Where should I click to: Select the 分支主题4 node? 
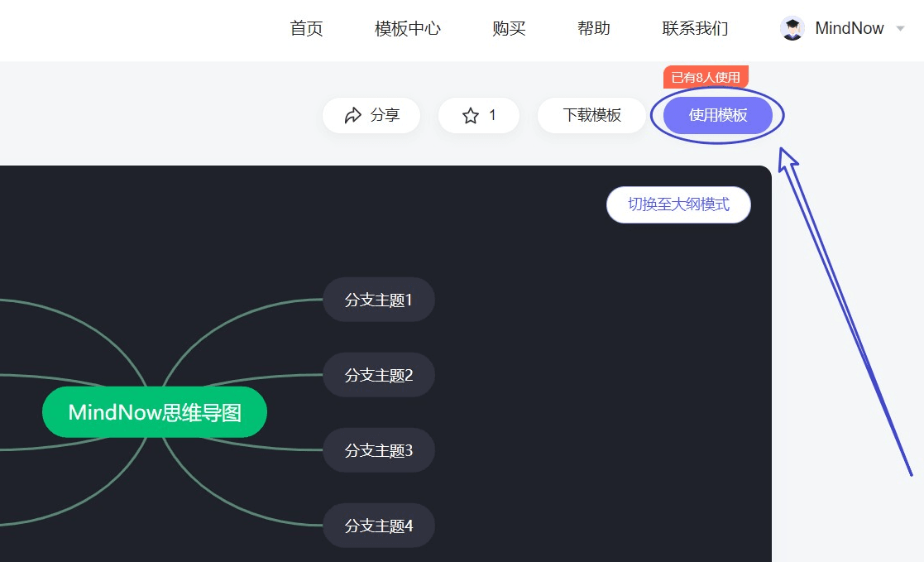click(x=378, y=526)
